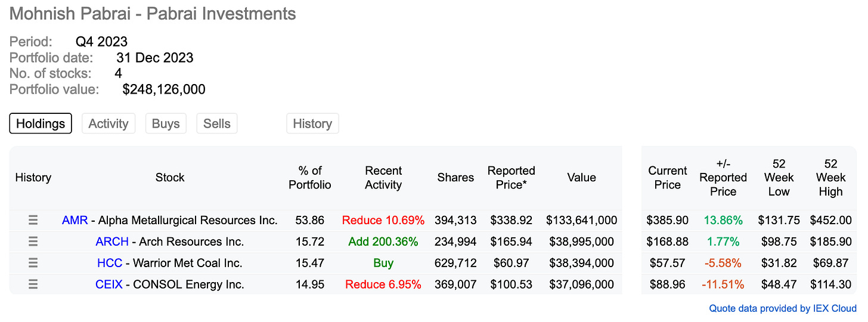Click 52 week high $452.00
Image resolution: width=868 pixels, height=322 pixels.
(830, 221)
